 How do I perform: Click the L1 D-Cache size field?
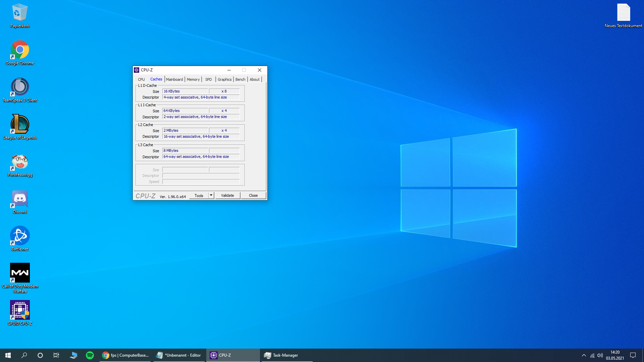pyautogui.click(x=185, y=91)
